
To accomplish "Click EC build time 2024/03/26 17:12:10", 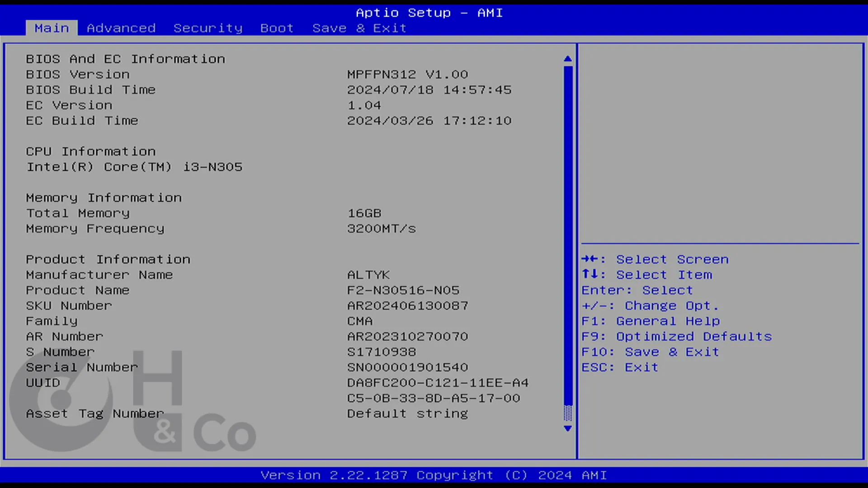I will click(x=429, y=120).
